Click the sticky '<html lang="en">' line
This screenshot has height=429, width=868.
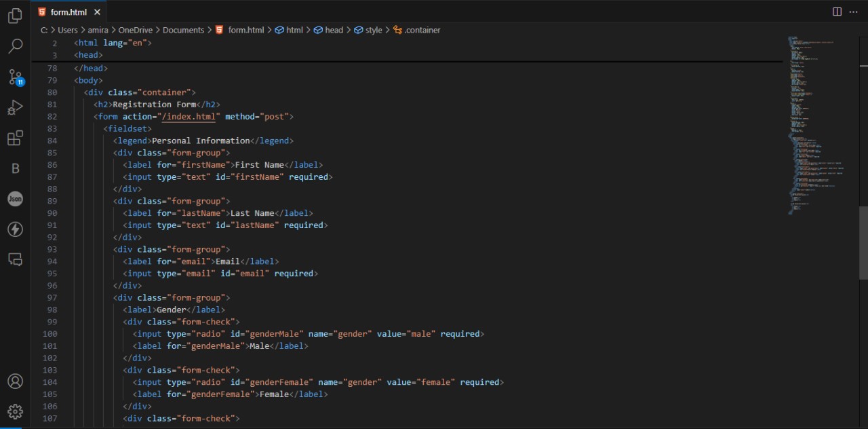pos(113,43)
